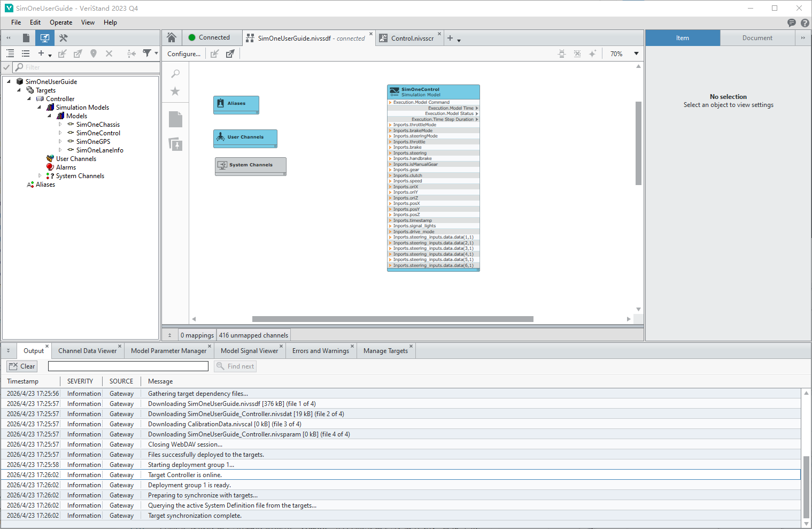Image resolution: width=812 pixels, height=529 pixels.
Task: Click the export arrow icon in tree toolbar
Action: click(78, 53)
